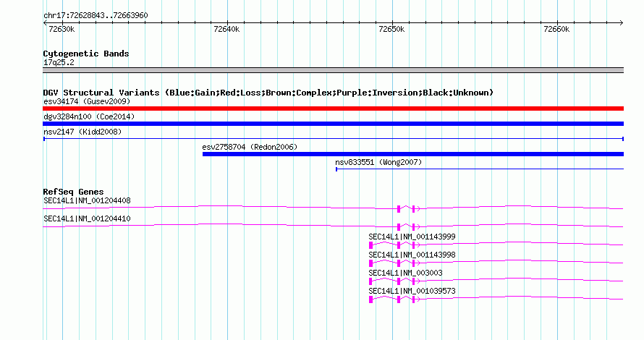The height and width of the screenshot is (340, 644).
Task: Select the esv2758704 (Redon2006) blue bar
Action: pyautogui.click(x=413, y=154)
